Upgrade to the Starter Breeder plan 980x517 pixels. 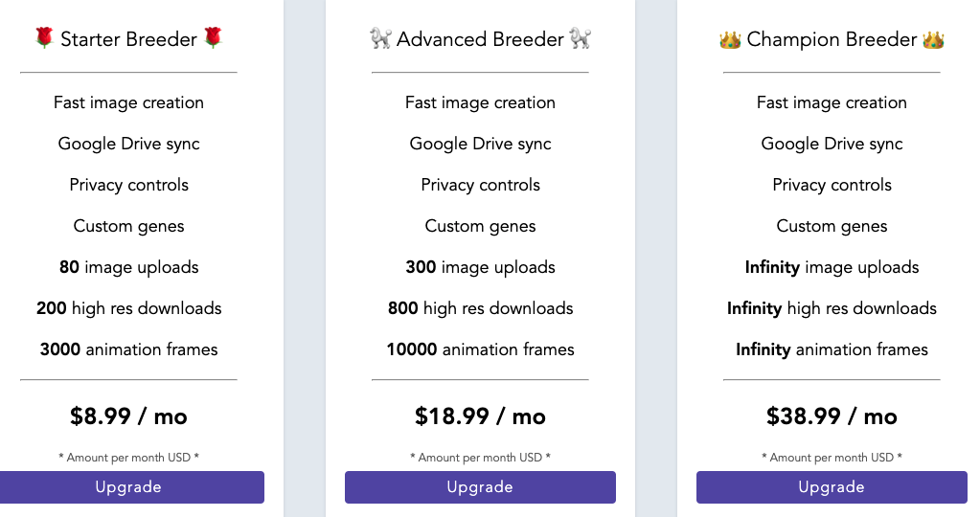tap(128, 487)
